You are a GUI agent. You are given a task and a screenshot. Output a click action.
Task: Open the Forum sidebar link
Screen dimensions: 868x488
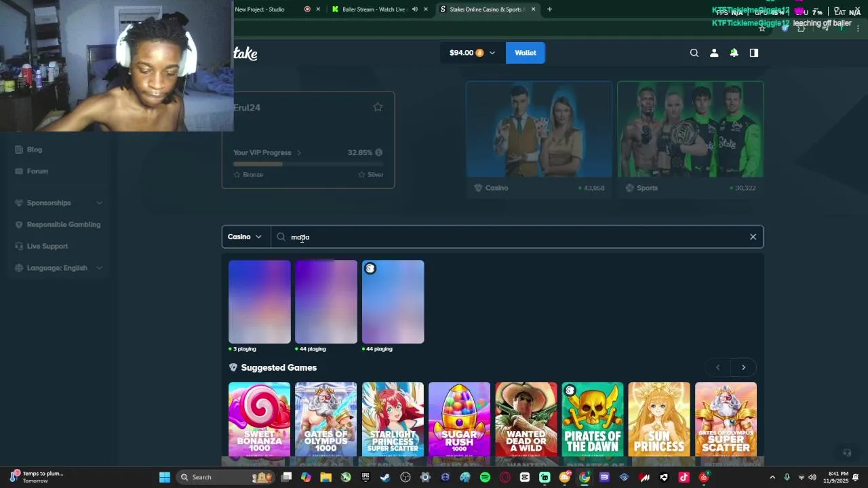click(x=37, y=171)
